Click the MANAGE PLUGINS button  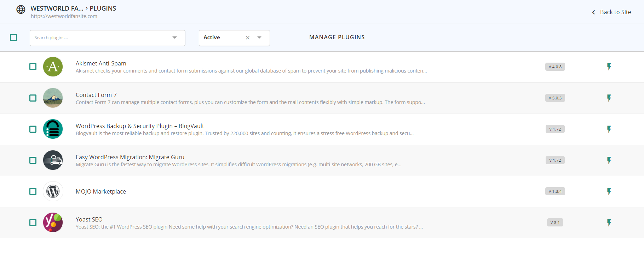coord(337,37)
